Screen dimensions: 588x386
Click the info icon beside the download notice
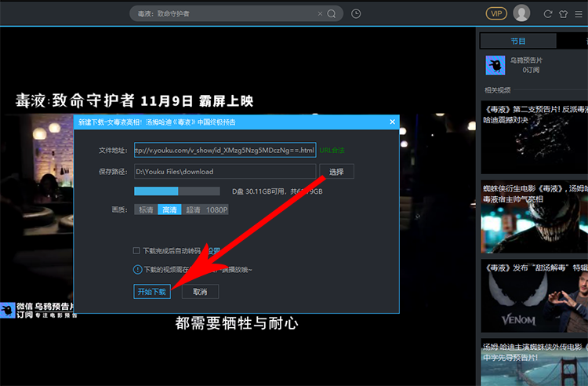pos(138,269)
